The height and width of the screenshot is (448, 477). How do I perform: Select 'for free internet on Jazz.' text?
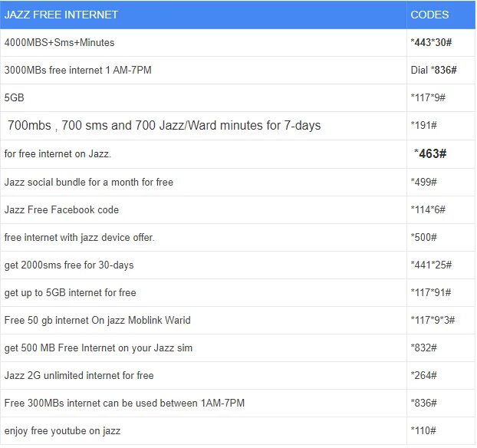[58, 154]
